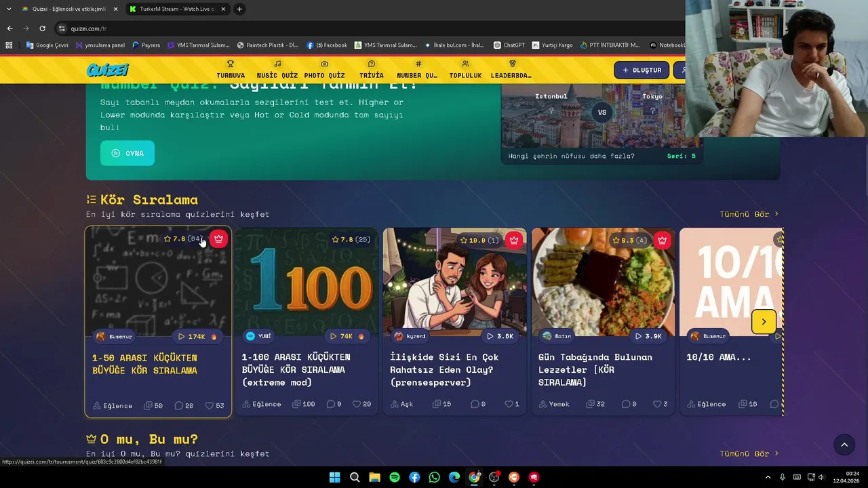Open the Topluluk community page
Screen dimensions: 868x488
465,70
